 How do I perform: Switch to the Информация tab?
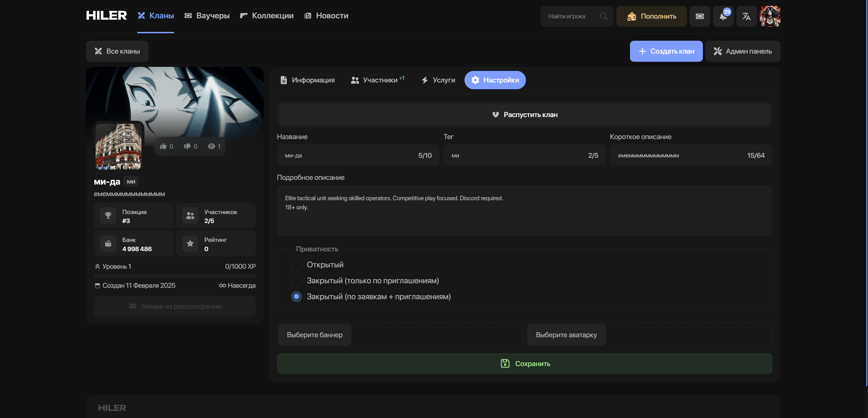click(x=308, y=80)
